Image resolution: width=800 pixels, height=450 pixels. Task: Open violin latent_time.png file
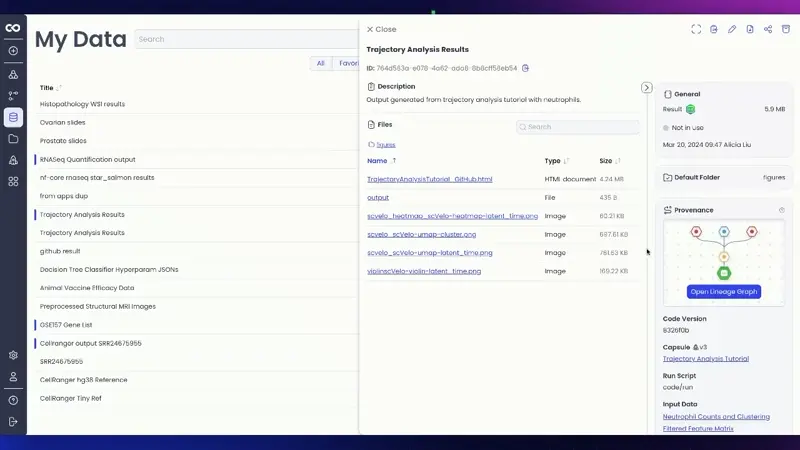click(x=424, y=271)
